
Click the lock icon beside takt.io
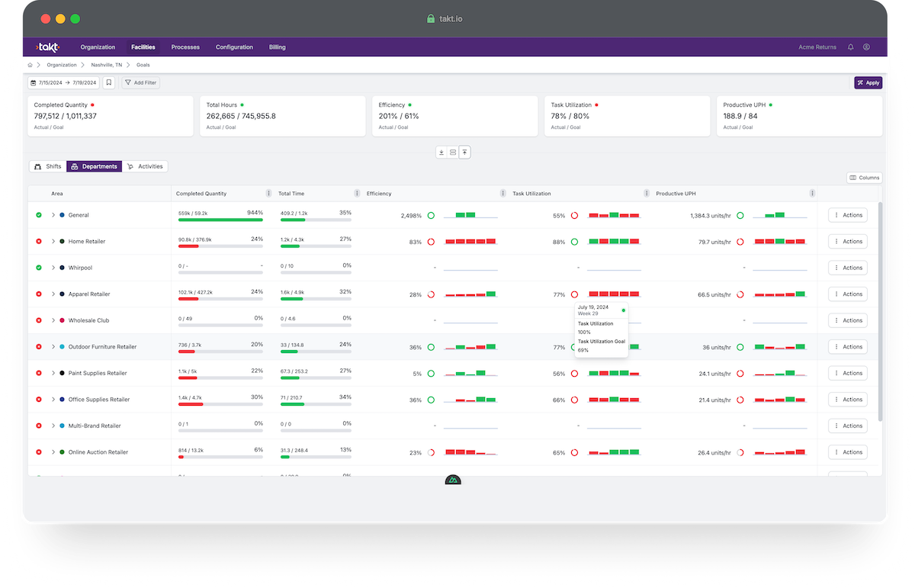click(x=431, y=18)
